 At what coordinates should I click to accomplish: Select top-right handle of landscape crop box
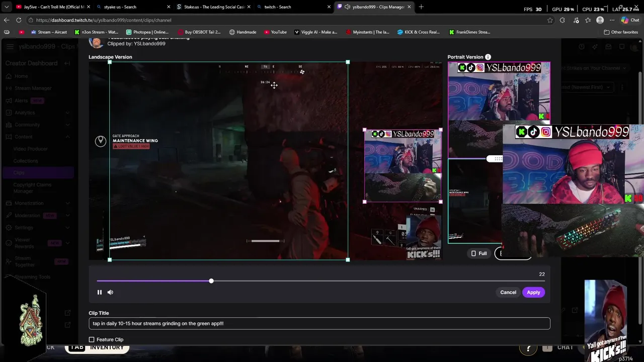click(x=348, y=62)
